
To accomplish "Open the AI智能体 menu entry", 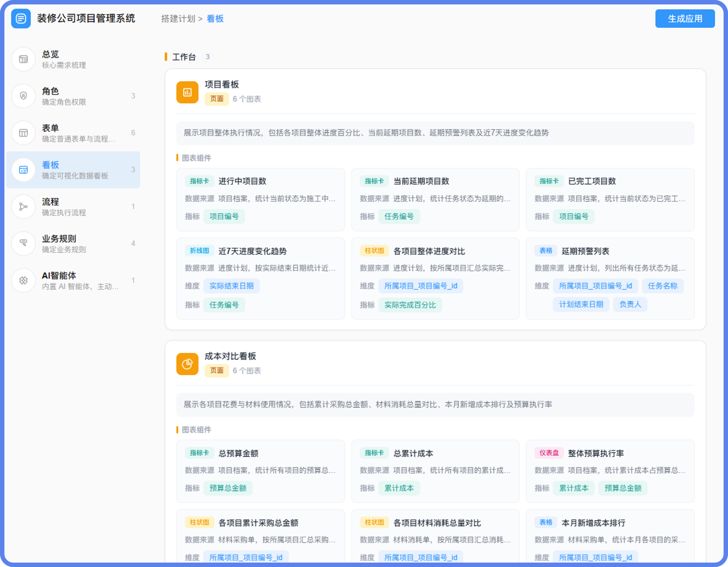I will pyautogui.click(x=73, y=280).
